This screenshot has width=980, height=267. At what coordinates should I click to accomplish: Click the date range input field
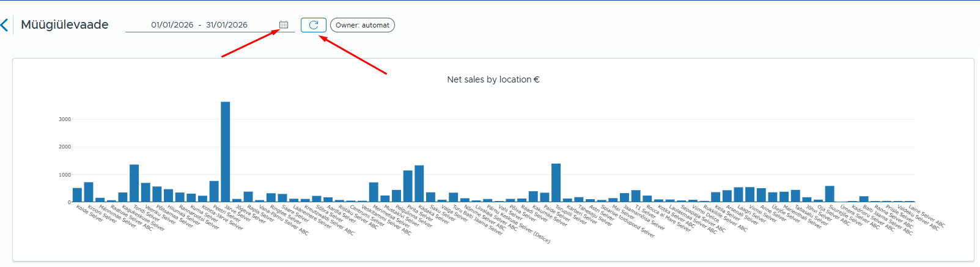point(199,25)
